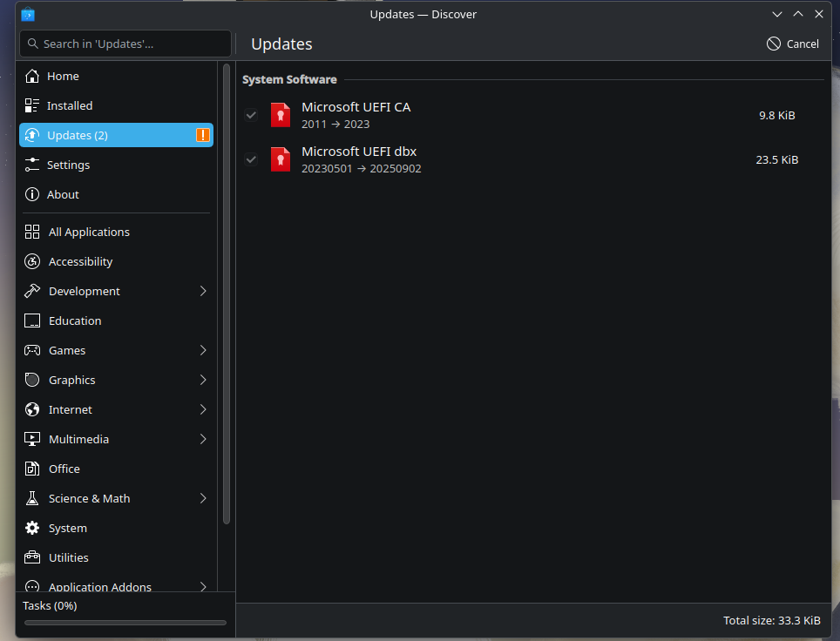
Task: Click the sidebar vertical scrollbar
Action: click(226, 294)
